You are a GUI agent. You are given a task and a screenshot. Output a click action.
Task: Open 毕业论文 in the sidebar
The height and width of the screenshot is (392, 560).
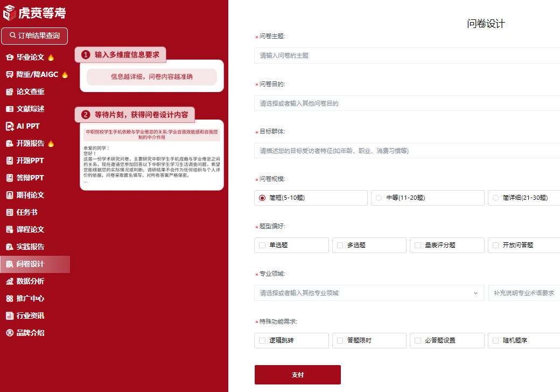[30, 57]
